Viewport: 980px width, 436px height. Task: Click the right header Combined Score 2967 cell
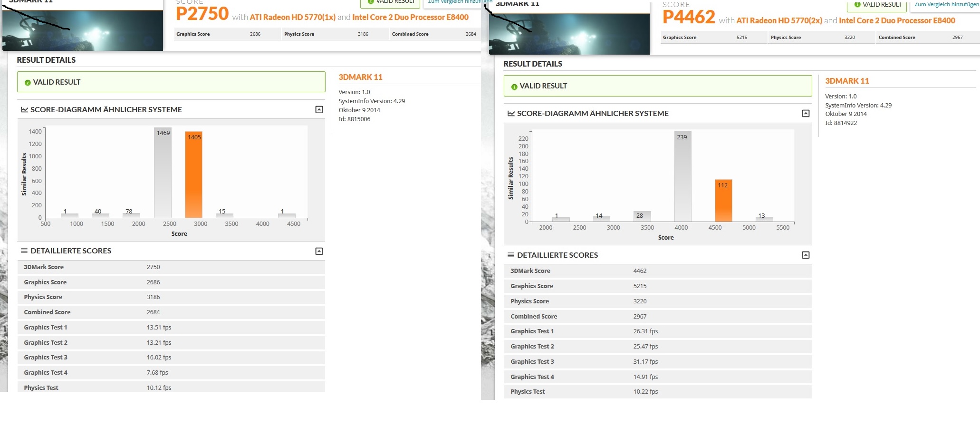click(x=928, y=38)
